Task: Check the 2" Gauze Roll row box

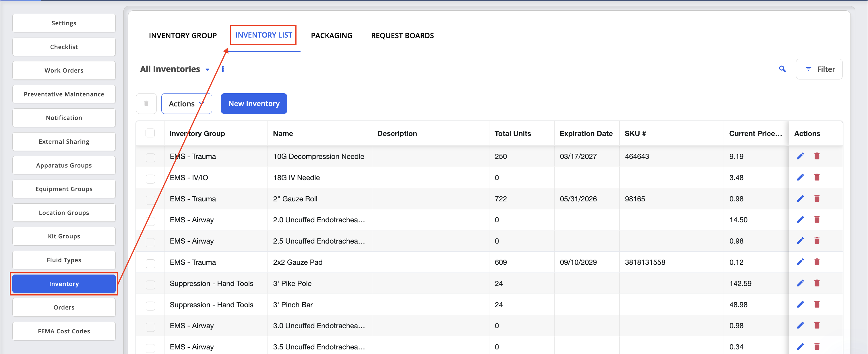Action: point(150,200)
